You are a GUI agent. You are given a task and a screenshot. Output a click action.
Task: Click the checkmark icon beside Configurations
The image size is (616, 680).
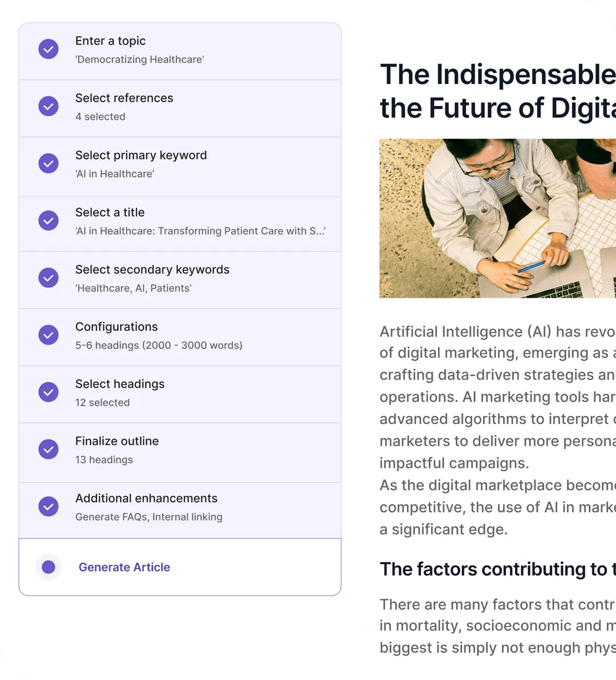coord(48,335)
